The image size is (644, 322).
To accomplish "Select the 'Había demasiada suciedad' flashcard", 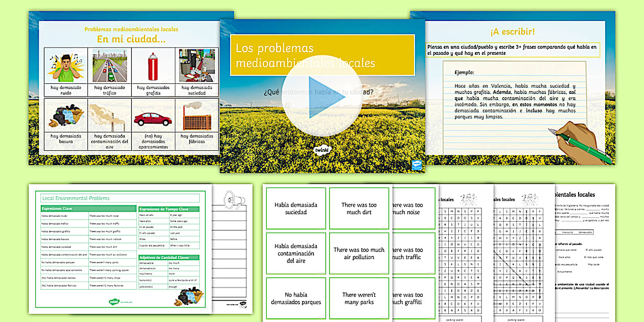I will 296,208.
